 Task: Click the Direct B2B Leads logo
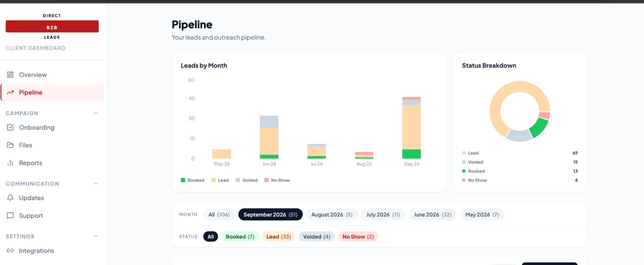52,27
